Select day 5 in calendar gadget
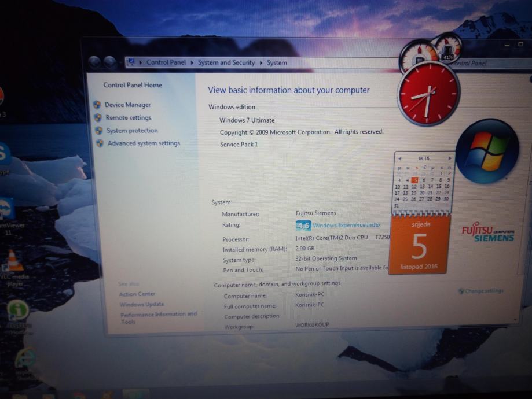This screenshot has width=532, height=399. (415, 180)
